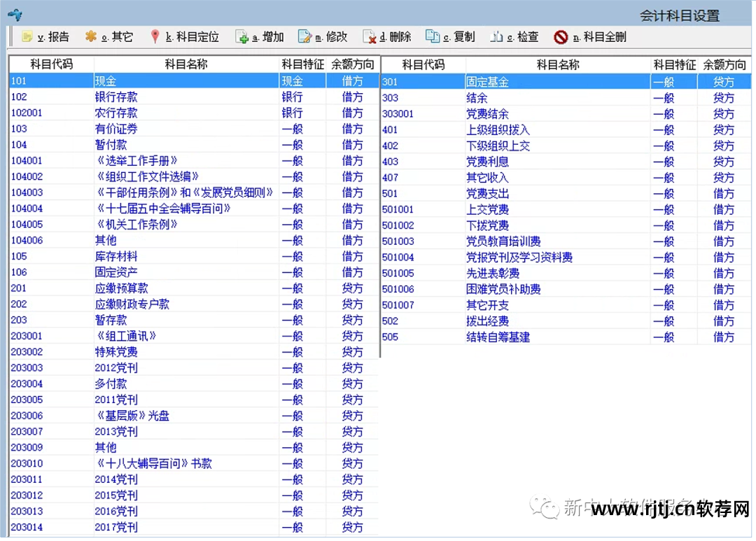
Task: Click the 余额方向 column header
Action: [x=352, y=64]
